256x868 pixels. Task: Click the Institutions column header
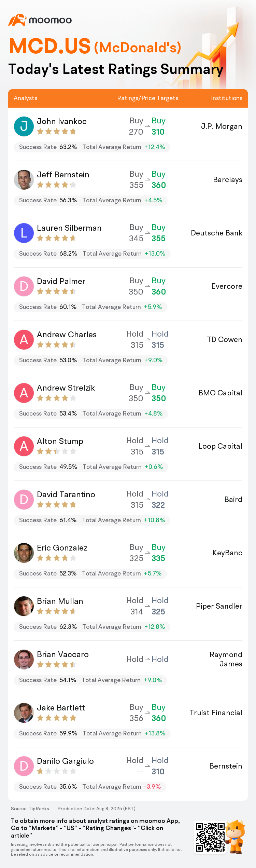point(227,98)
